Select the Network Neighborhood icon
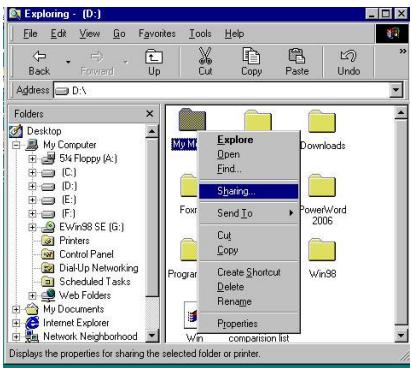 32,336
